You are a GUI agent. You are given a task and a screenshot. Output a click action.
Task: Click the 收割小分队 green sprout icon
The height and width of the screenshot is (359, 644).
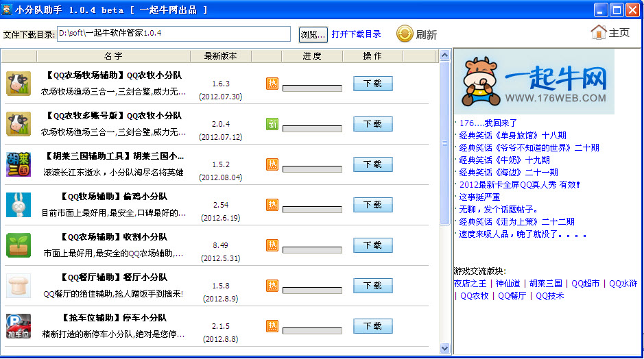point(19,245)
